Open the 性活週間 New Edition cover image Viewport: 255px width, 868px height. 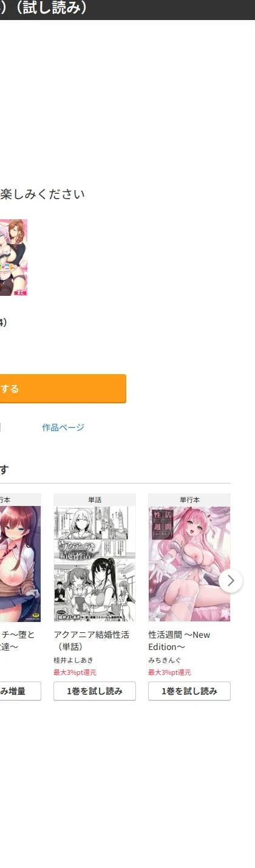[x=189, y=564]
